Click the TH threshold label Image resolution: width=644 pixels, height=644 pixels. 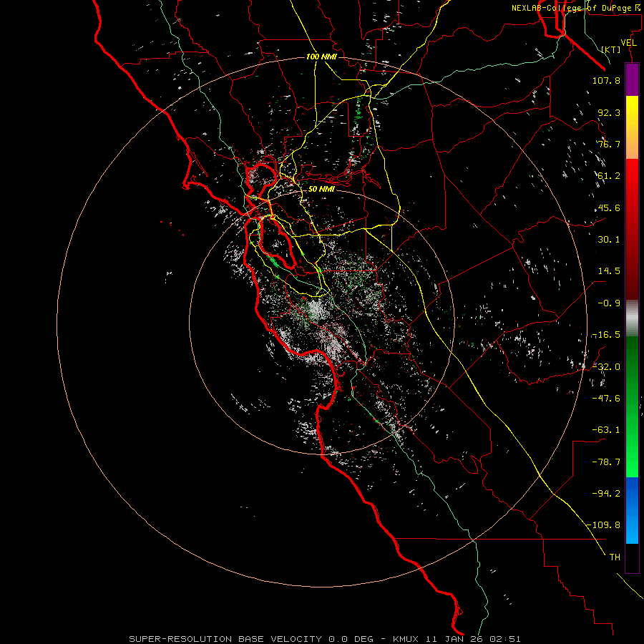[615, 557]
